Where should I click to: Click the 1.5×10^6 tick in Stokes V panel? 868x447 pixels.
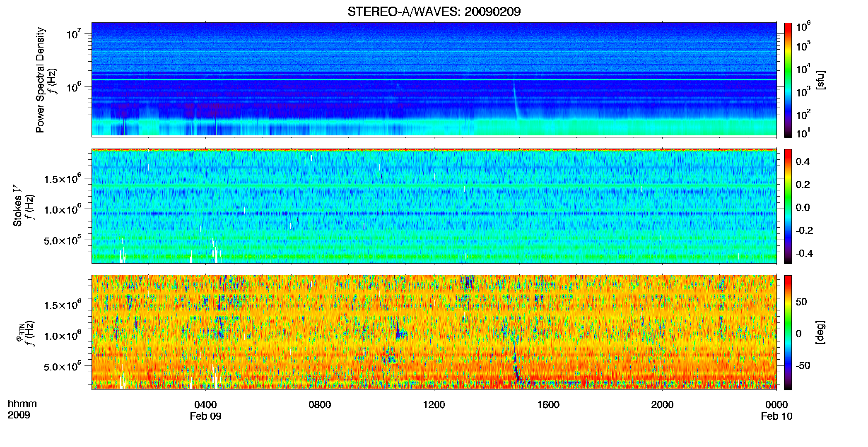63,178
